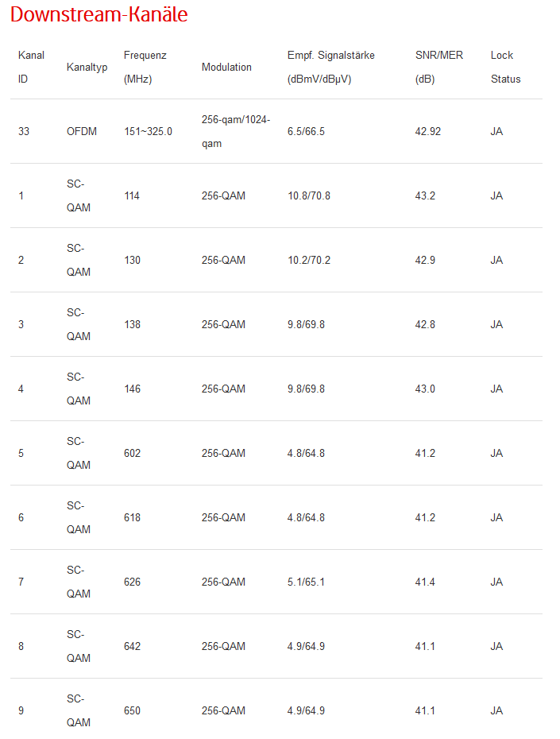Click the Lock Status column header
The height and width of the screenshot is (739, 560).
(505, 68)
